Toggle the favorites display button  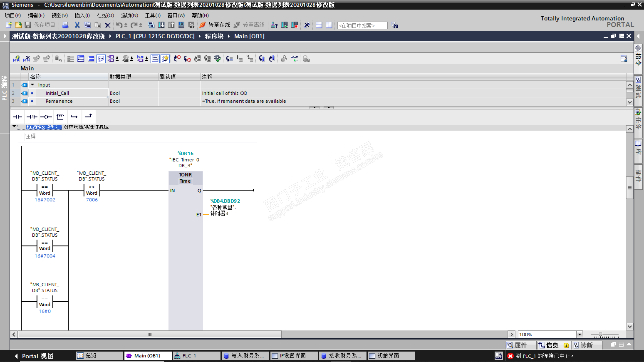click(x=165, y=59)
